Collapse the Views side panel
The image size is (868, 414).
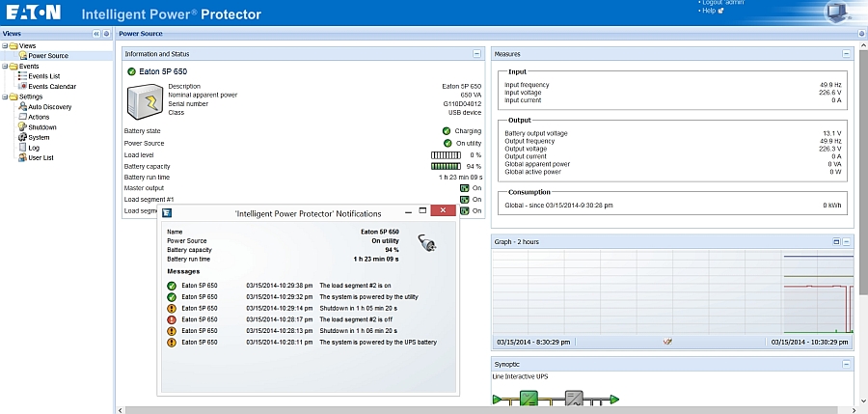(x=96, y=34)
